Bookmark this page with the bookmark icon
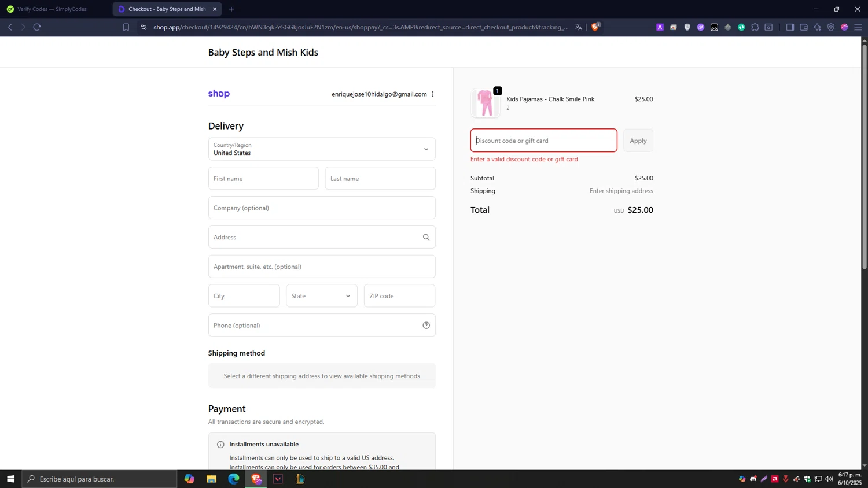The width and height of the screenshot is (868, 488). 126,27
